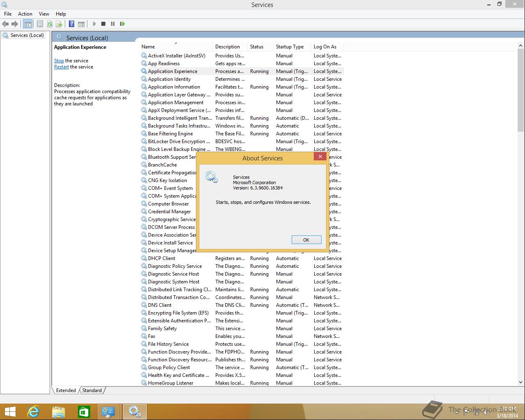Open the Action menu
This screenshot has width=525, height=420.
25,14
